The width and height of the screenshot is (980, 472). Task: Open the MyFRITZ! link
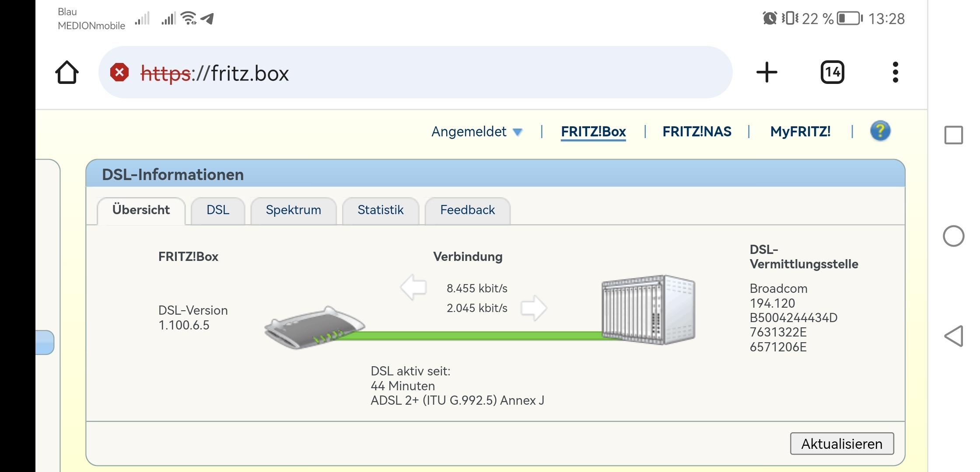point(800,132)
